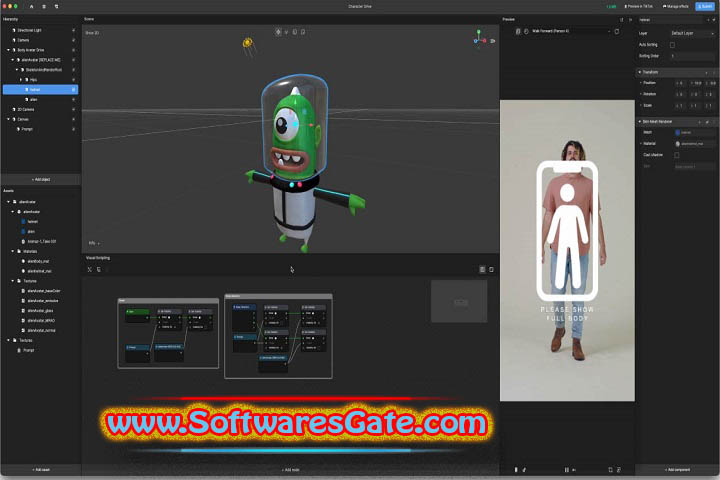720x480 pixels.
Task: Enable the Cast shadow checkbox
Action: 676,155
